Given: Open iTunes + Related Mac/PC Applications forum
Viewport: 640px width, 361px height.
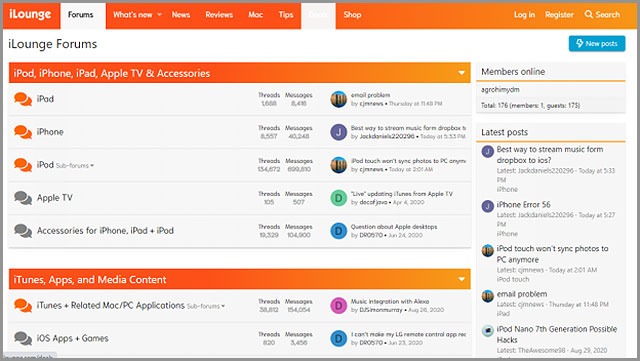Looking at the screenshot, I should coord(110,305).
